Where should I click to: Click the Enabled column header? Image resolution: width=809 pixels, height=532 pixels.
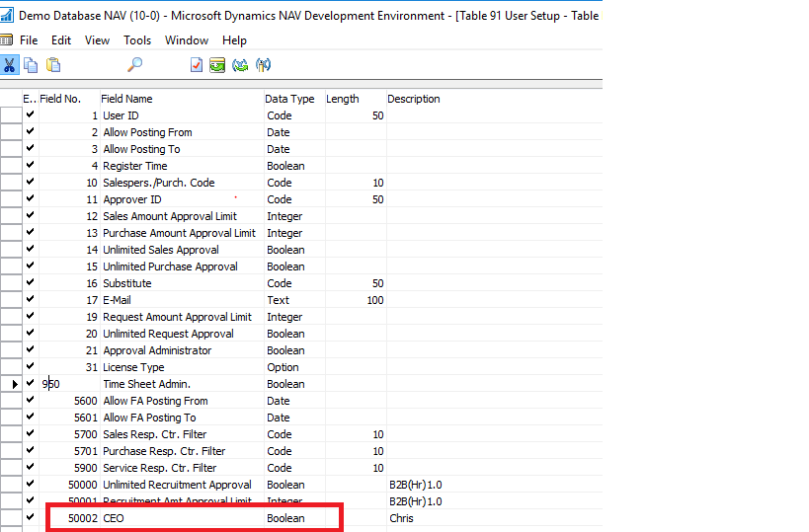pyautogui.click(x=30, y=99)
